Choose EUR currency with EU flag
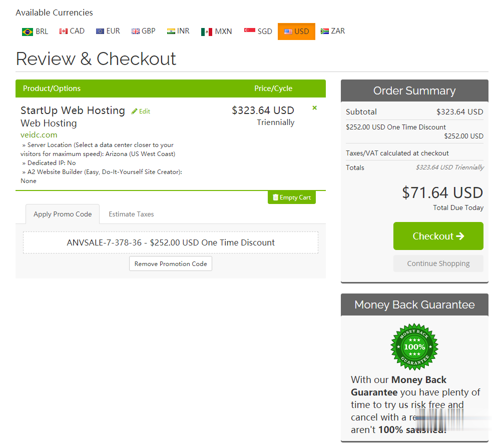 108,31
